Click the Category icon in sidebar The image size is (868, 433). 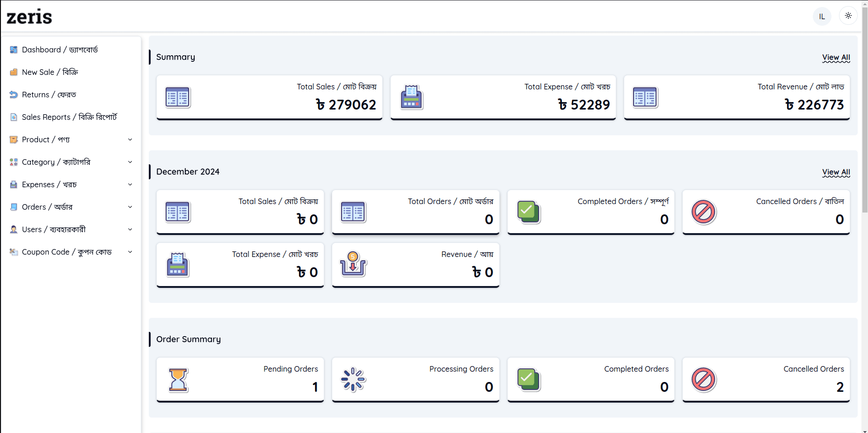click(14, 162)
